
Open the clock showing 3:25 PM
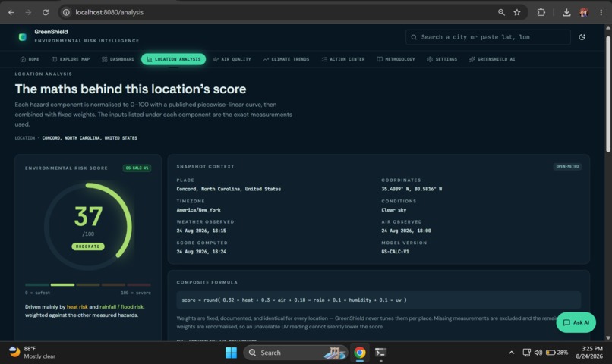589,353
